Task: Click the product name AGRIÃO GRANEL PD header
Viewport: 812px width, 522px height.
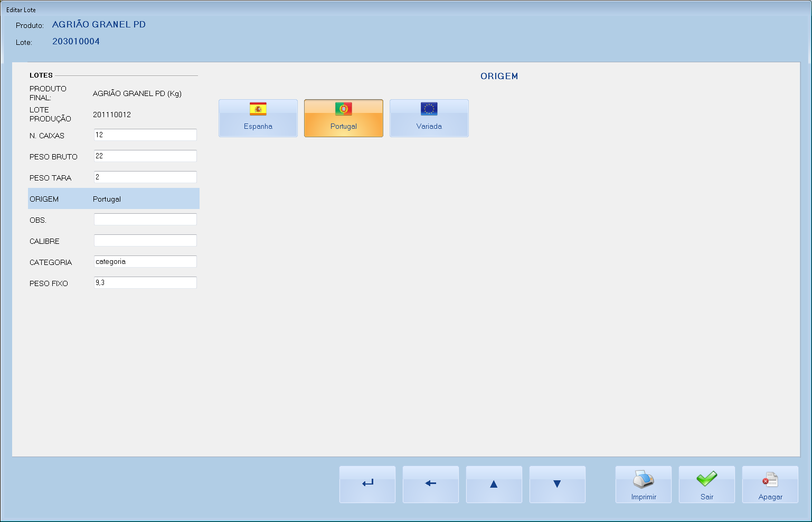Action: coord(99,25)
